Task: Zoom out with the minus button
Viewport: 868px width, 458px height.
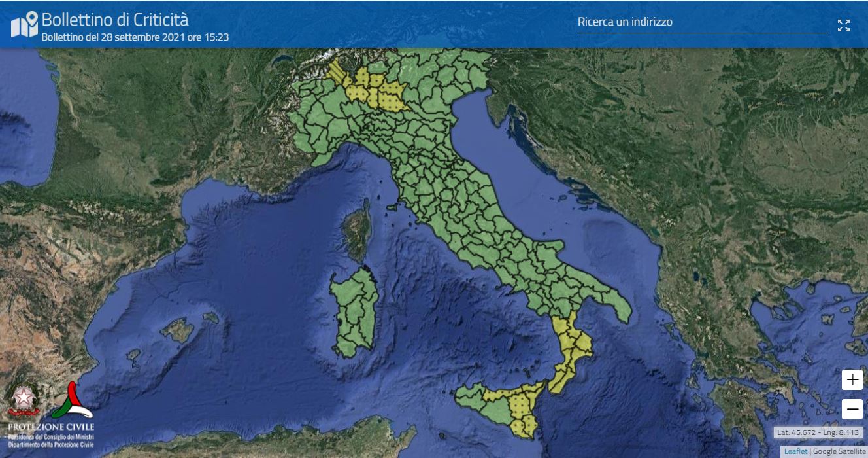Action: (x=852, y=410)
